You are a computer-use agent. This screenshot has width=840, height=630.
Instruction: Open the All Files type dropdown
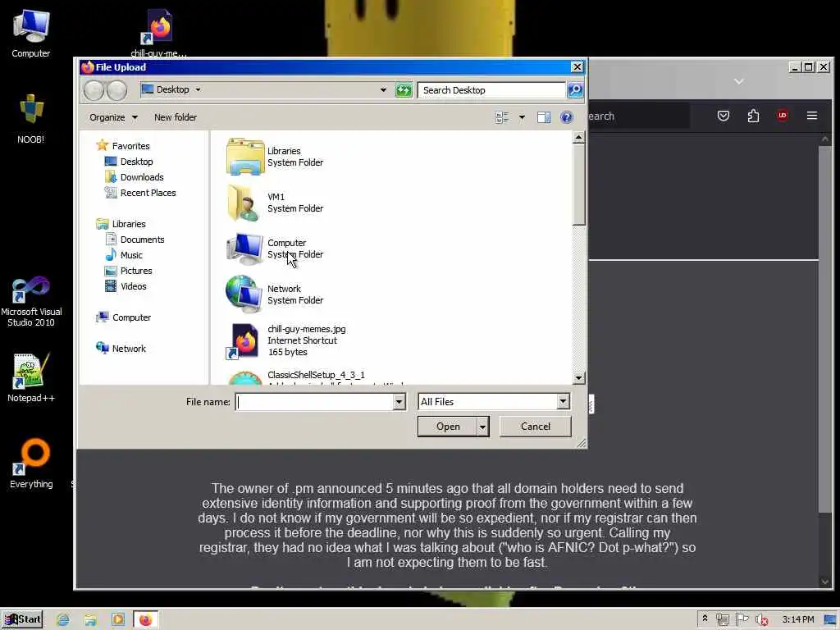(563, 401)
